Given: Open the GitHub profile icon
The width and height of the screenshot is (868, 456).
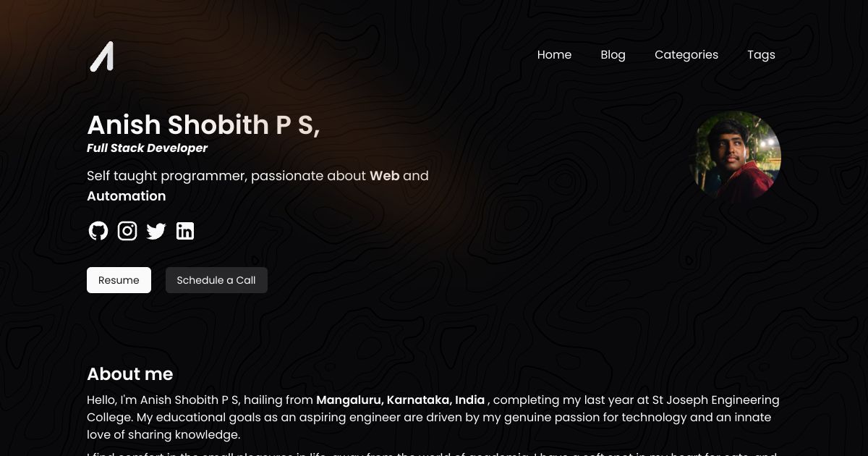Looking at the screenshot, I should [x=98, y=231].
